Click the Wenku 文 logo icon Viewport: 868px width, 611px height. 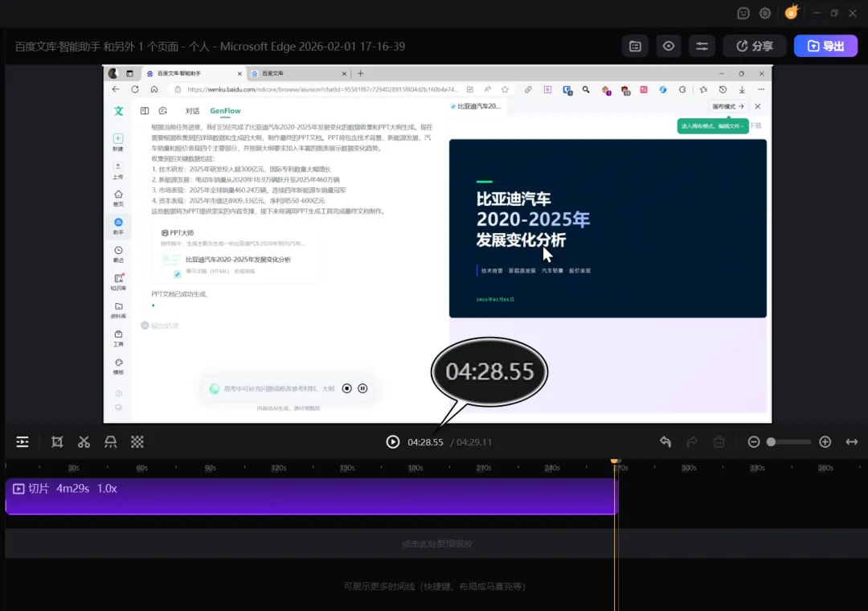(118, 111)
